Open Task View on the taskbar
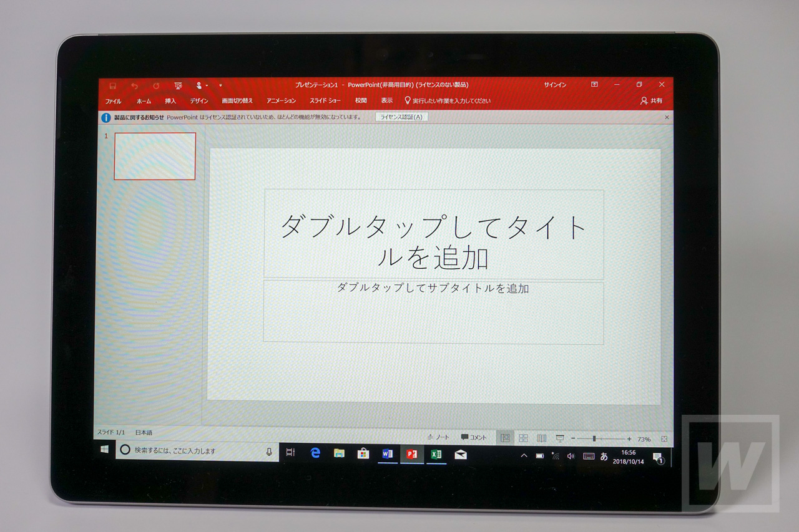799x532 pixels. click(x=290, y=452)
